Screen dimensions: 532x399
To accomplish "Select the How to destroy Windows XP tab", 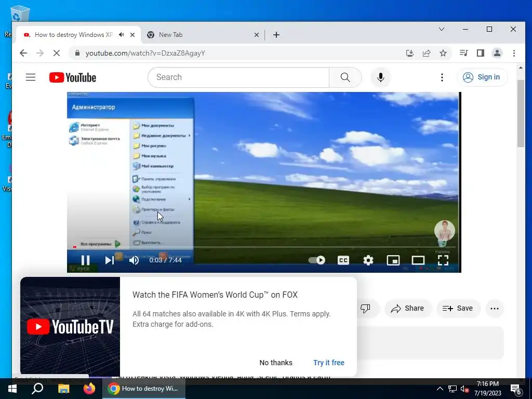I will (74, 35).
